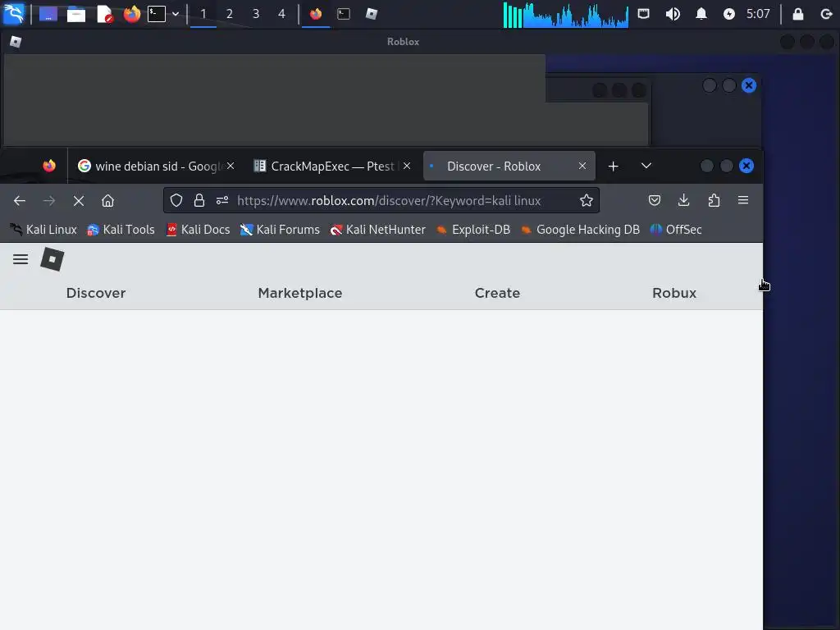
Task: Open the Kali NetHunter bookmark
Action: pos(378,230)
